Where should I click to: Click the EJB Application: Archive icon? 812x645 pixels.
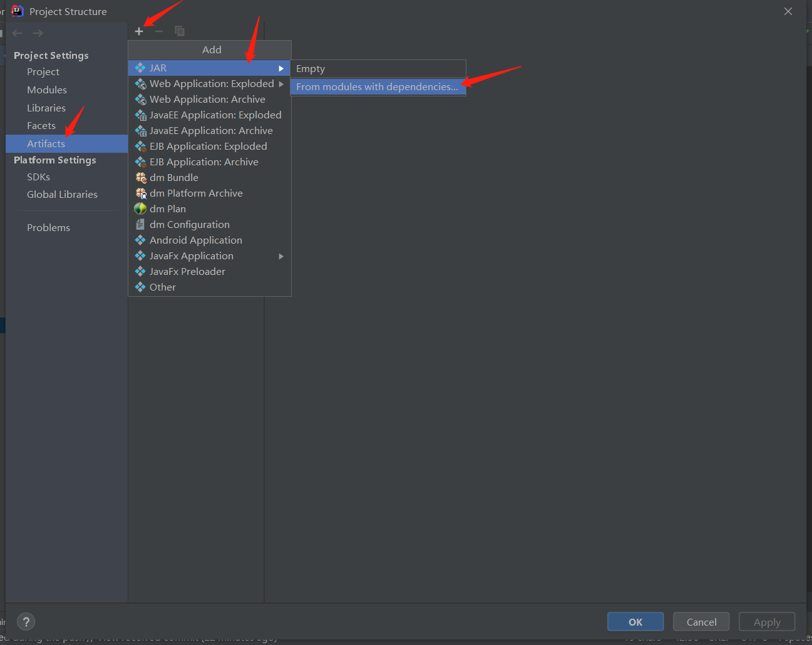(x=140, y=162)
